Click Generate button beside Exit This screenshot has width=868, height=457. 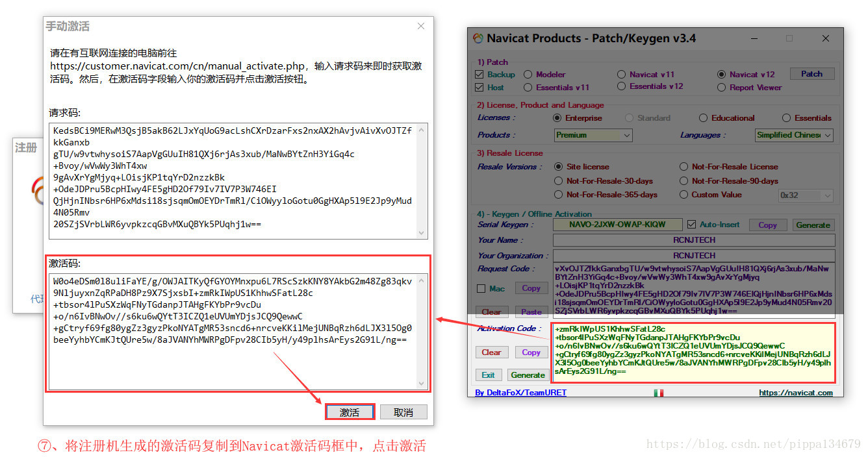click(x=528, y=375)
